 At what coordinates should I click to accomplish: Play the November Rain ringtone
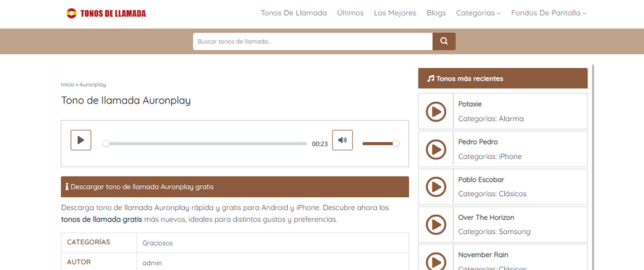click(x=436, y=262)
